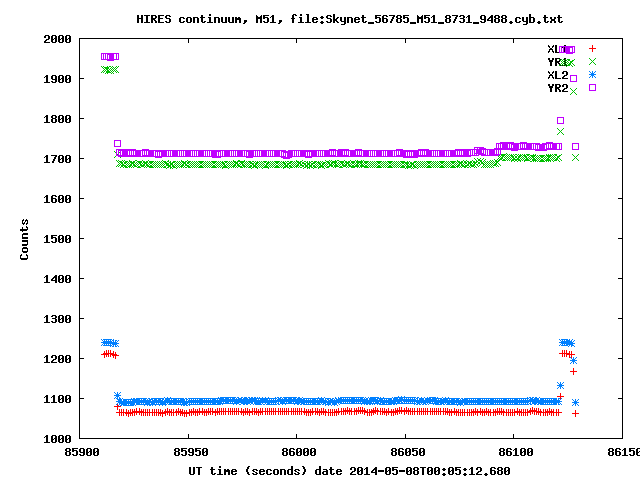
Task: Click the y-axis tick label 1600
Action: (x=57, y=199)
